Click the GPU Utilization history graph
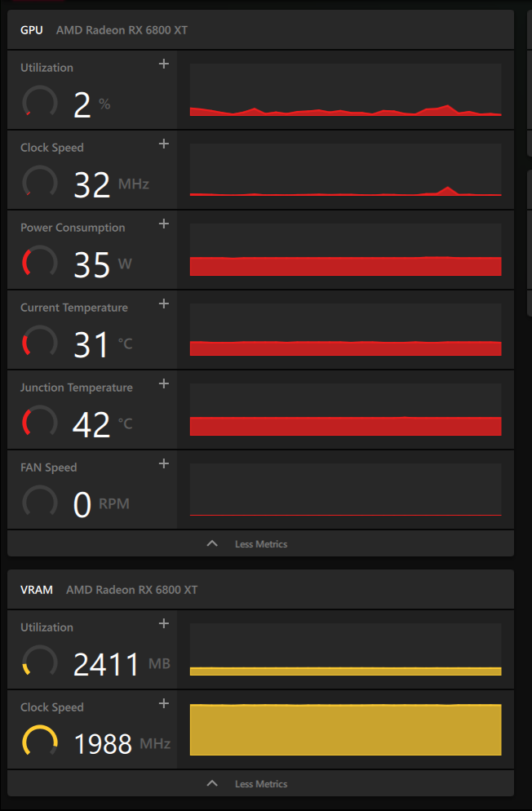Viewport: 532px width, 811px height. [345, 90]
